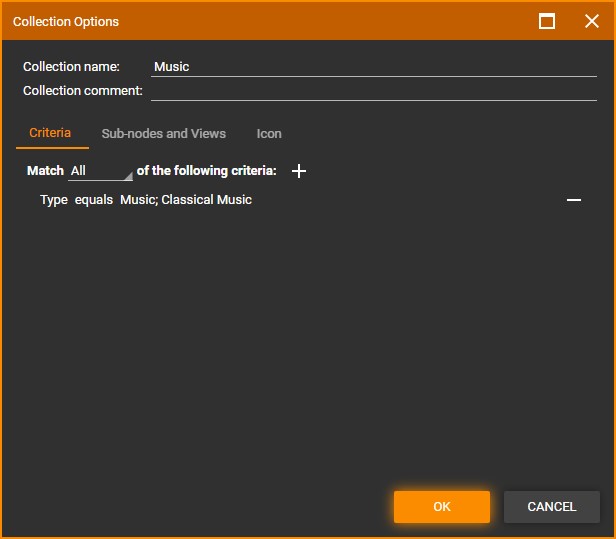Remove the Type criterion with minus icon
Viewport: 616px width, 539px height.
[x=574, y=200]
